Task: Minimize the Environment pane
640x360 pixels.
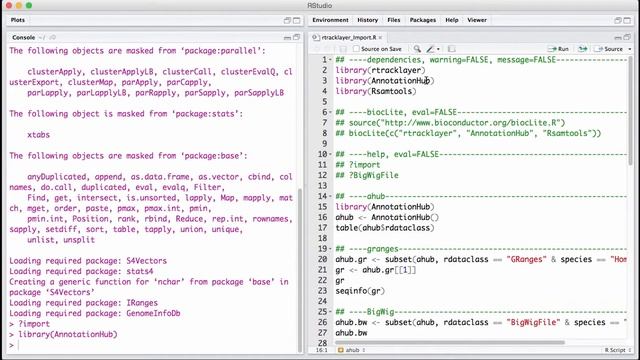Action: 618,20
